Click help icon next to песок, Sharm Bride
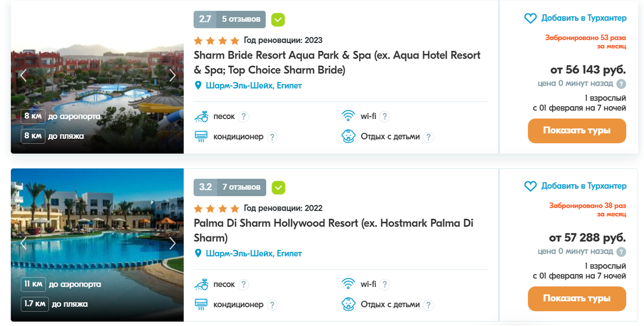Screen dimensions: 644x326 click(244, 116)
